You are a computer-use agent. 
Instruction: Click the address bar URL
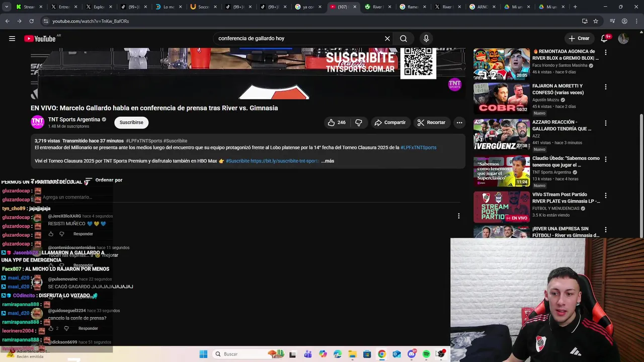pos(91,21)
